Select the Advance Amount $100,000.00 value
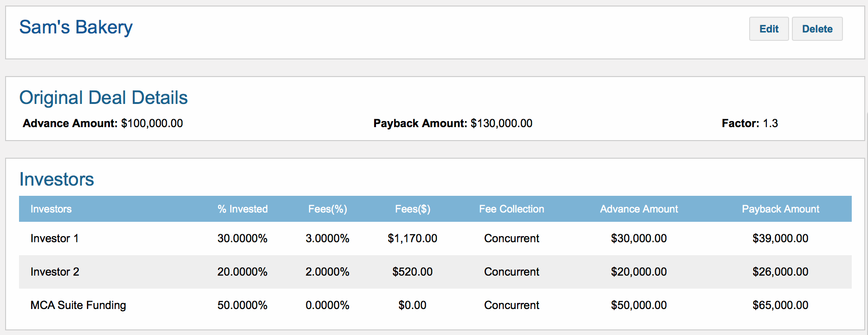The image size is (868, 335). pyautogui.click(x=152, y=123)
